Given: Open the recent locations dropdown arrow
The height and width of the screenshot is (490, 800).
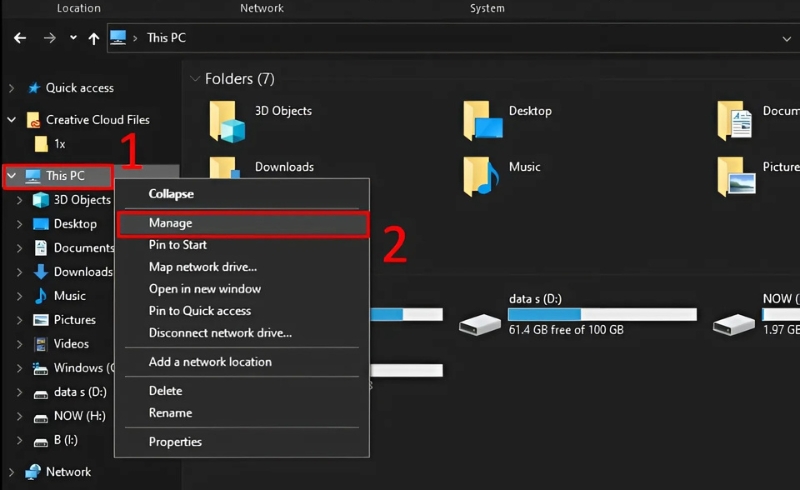Looking at the screenshot, I should pos(73,38).
